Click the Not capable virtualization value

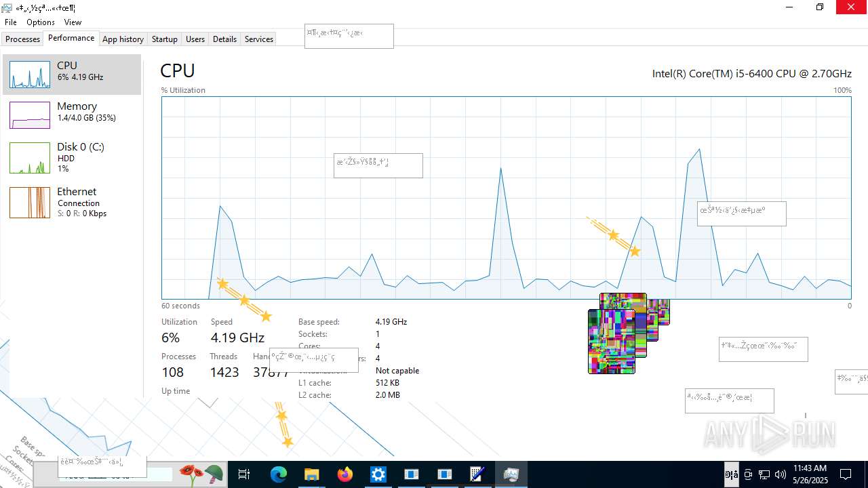pyautogui.click(x=397, y=371)
